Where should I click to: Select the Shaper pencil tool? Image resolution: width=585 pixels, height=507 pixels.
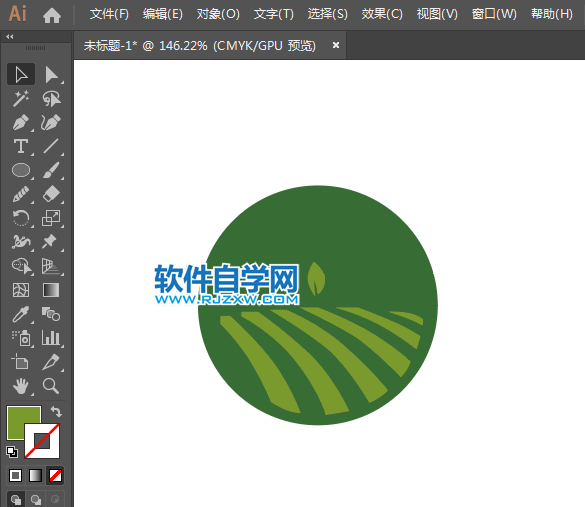[21, 194]
